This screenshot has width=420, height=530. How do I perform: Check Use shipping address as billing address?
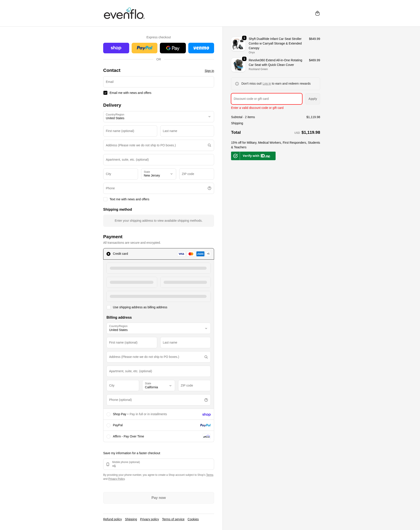[x=109, y=307]
